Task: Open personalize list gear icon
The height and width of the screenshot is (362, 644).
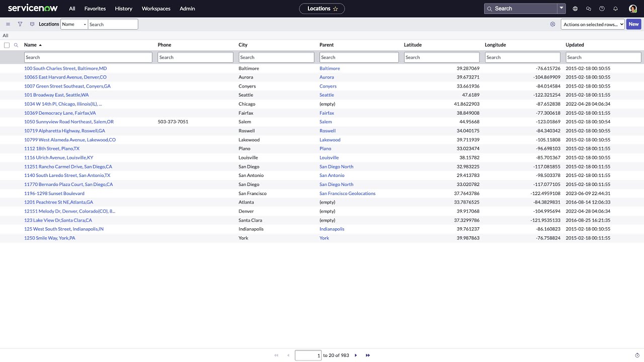Action: tap(552, 24)
